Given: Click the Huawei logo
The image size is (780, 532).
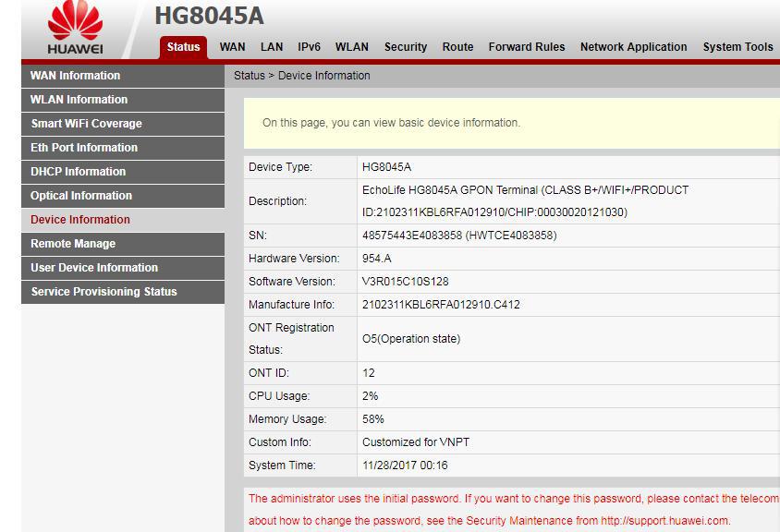Looking at the screenshot, I should [x=75, y=28].
